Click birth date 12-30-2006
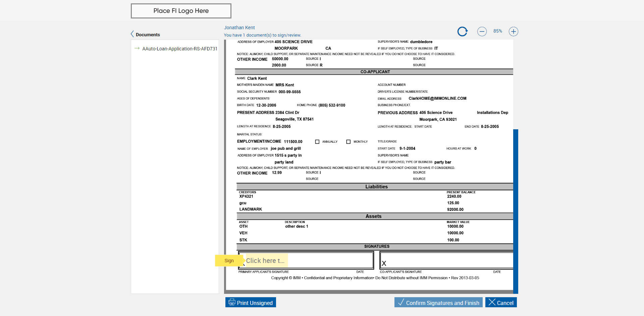Viewport: 644px width, 316px height. [266, 105]
